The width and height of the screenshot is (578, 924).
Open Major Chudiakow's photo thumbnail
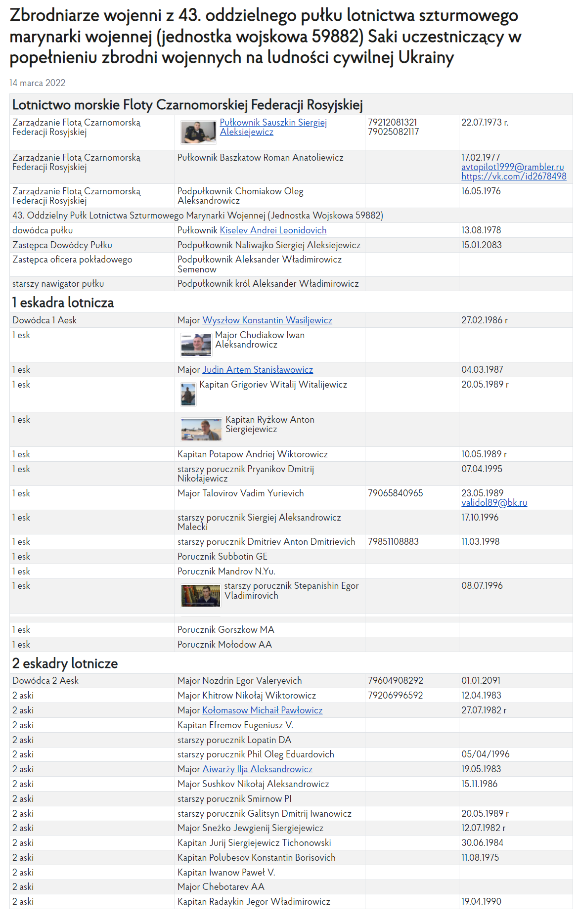(x=196, y=345)
